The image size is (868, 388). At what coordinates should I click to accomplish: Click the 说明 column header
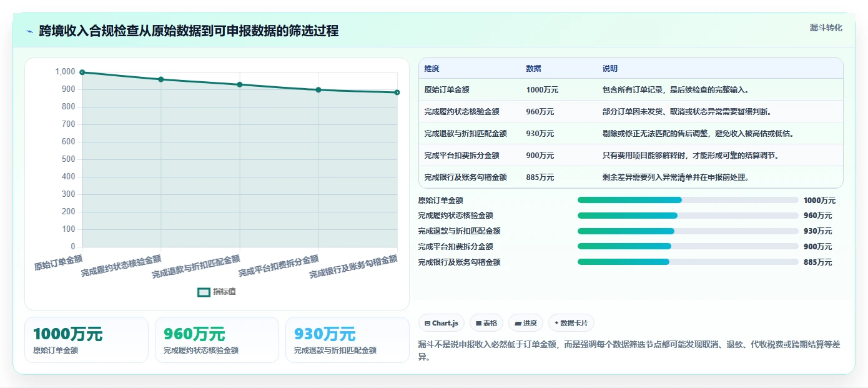(x=609, y=69)
